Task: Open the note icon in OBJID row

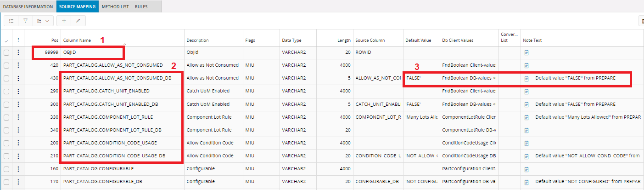Action: click(527, 53)
